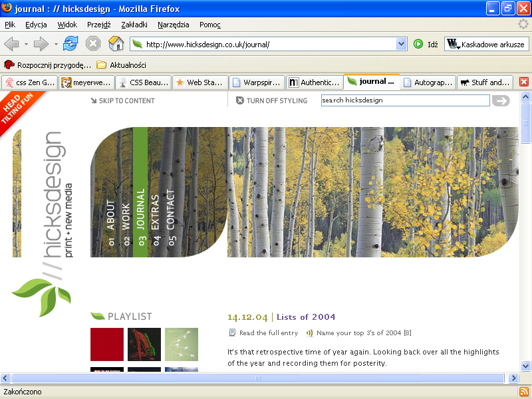The height and width of the screenshot is (399, 532).
Task: Open the Forward history dropdown arrow
Action: pyautogui.click(x=56, y=44)
